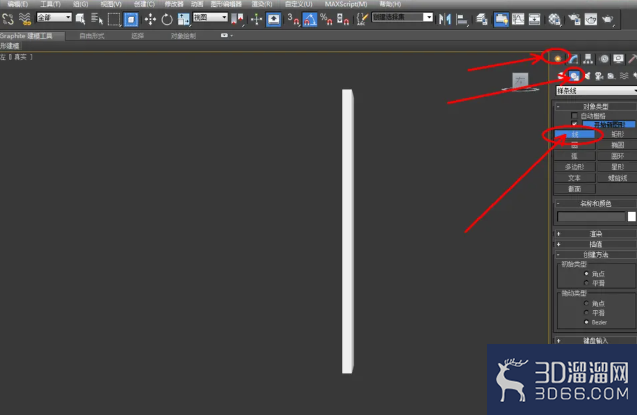Activate the Select and Scale tool
637x415 pixels.
(x=183, y=19)
